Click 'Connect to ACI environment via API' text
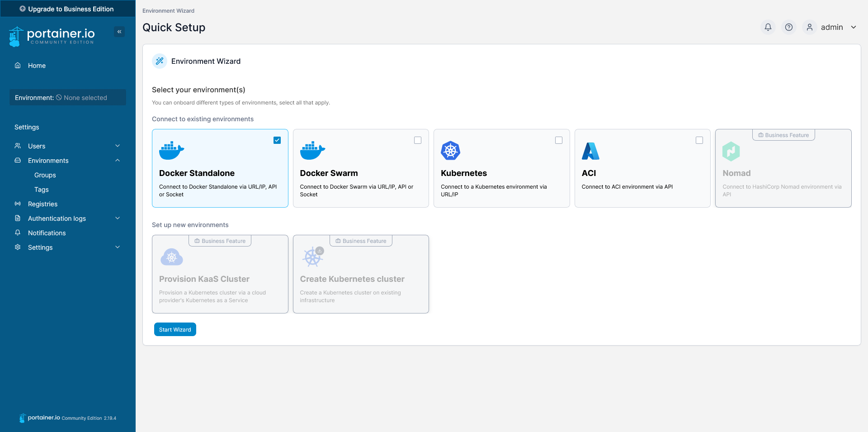Image resolution: width=868 pixels, height=432 pixels. click(x=627, y=187)
